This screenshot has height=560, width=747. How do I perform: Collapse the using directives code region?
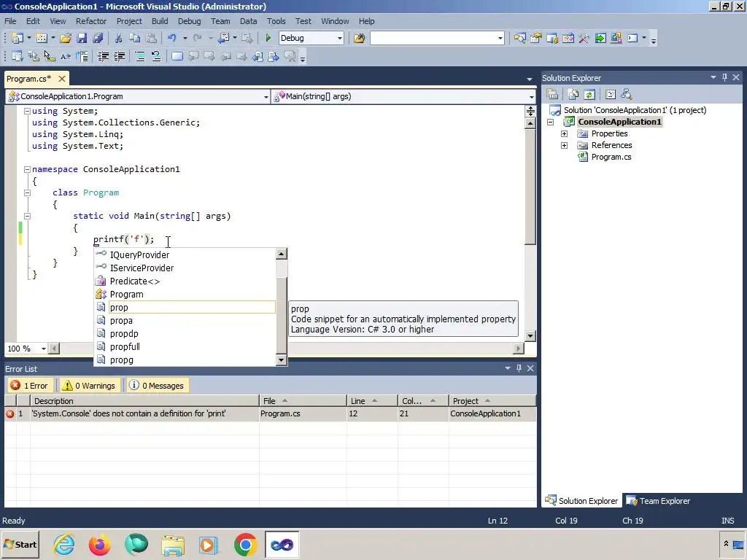pos(27,111)
